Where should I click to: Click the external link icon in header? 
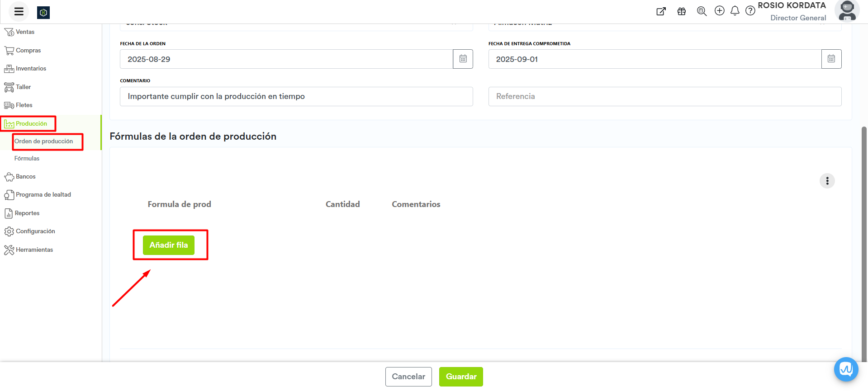pos(661,11)
